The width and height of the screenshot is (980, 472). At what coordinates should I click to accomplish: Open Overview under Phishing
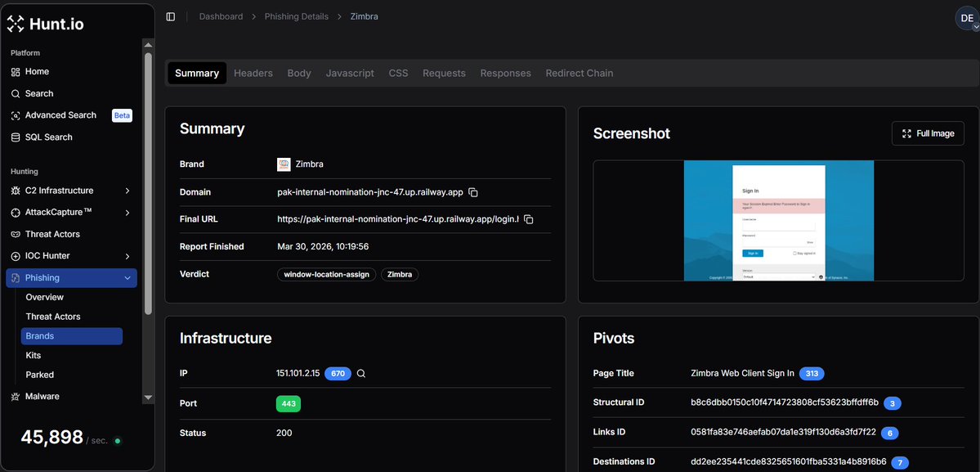[x=44, y=298]
